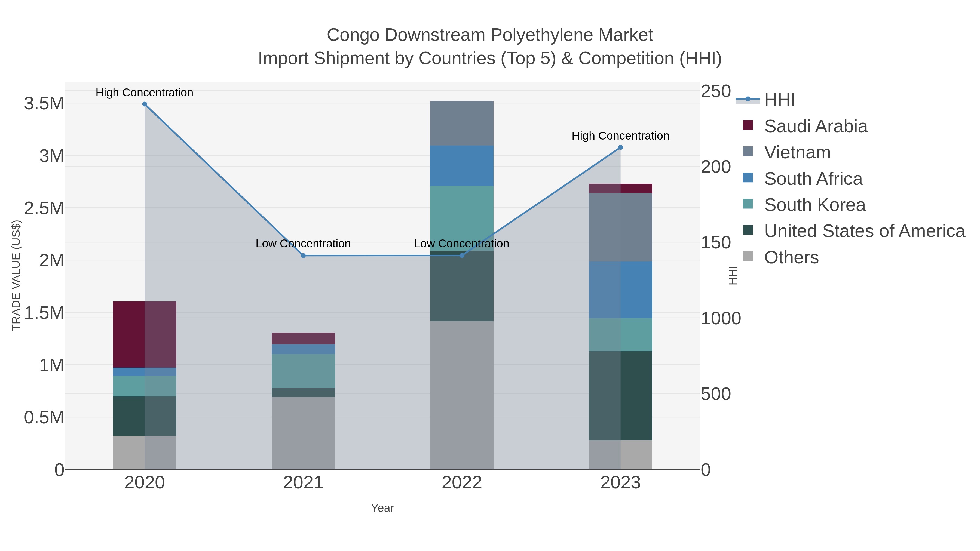Click the subtitle 'Import Shipment by Countries'

[x=377, y=59]
